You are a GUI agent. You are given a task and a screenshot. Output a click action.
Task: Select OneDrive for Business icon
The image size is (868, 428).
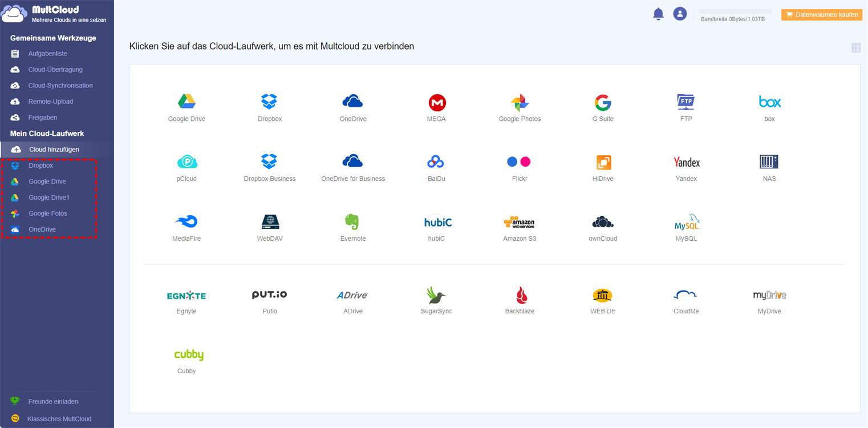coord(353,161)
